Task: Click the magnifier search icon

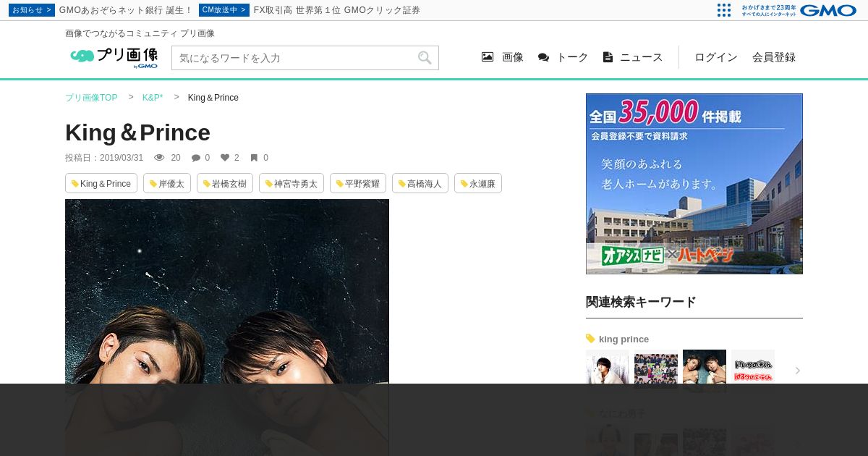Action: coord(425,58)
